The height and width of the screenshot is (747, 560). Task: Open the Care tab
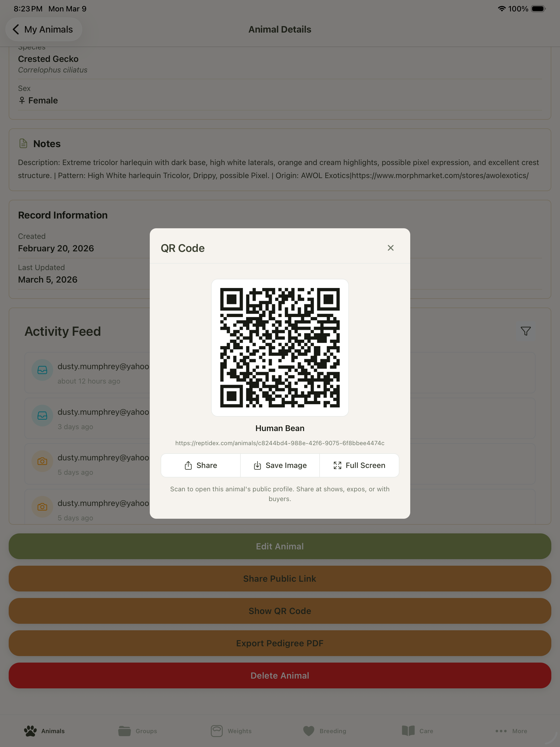pos(418,731)
